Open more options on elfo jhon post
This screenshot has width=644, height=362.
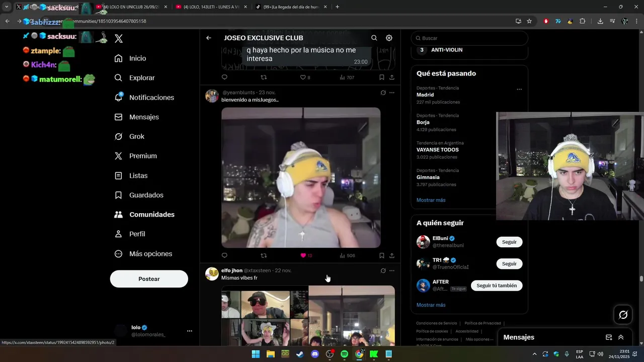pyautogui.click(x=392, y=270)
